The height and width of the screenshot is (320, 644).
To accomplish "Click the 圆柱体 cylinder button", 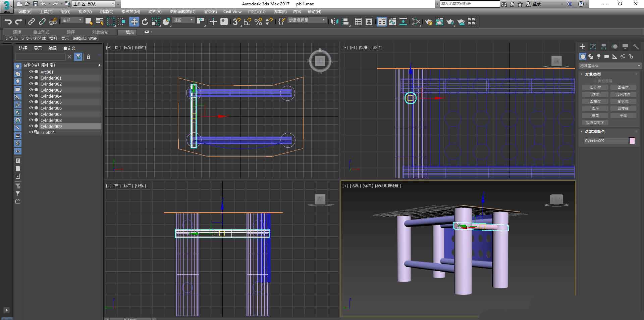I will click(595, 101).
